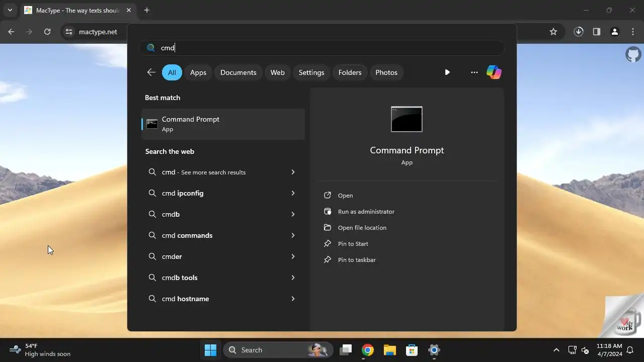Viewport: 644px width, 362px height.
Task: Click the 'cmd commands' web suggestion text
Action: pyautogui.click(x=187, y=235)
